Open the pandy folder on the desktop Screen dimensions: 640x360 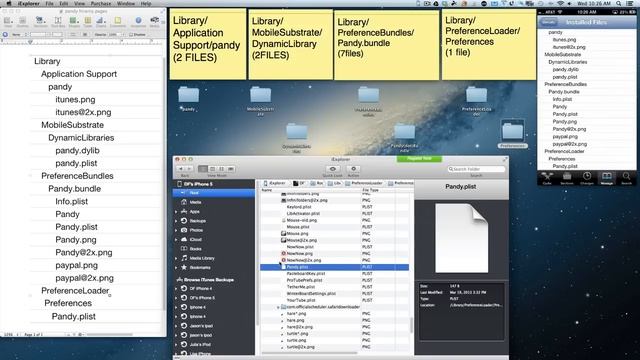pyautogui.click(x=189, y=95)
